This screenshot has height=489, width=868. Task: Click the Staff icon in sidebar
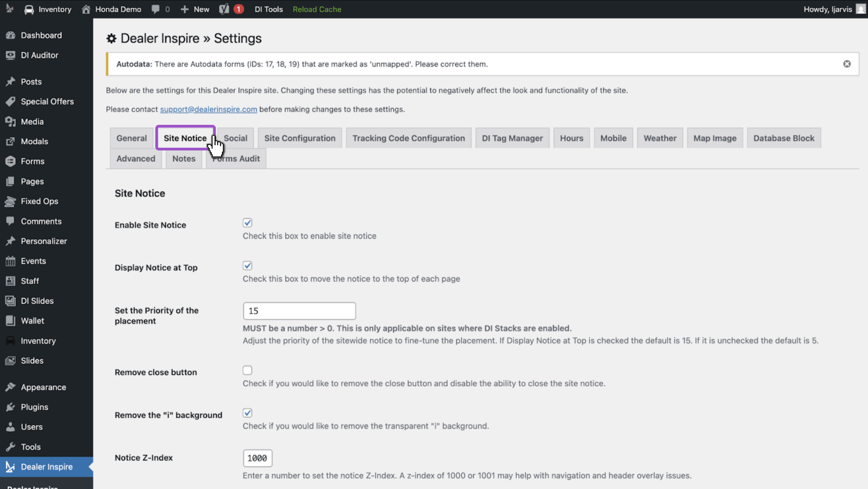pos(11,281)
